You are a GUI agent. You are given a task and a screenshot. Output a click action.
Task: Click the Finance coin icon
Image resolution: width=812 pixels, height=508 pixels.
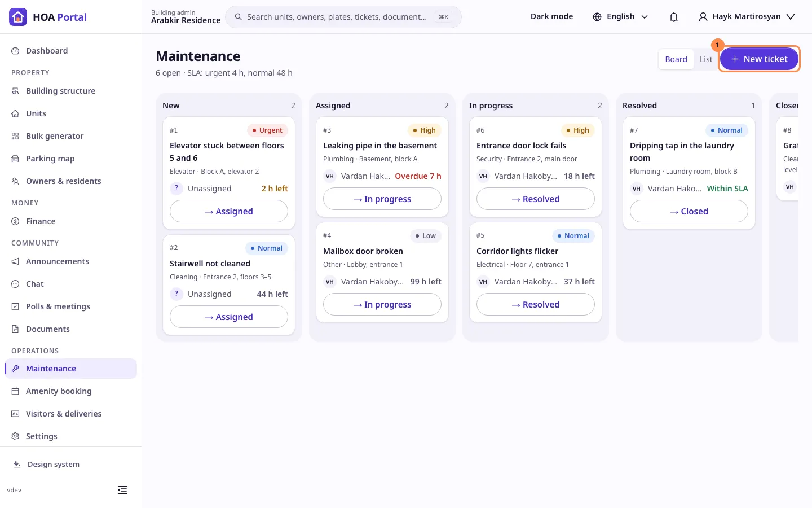coord(15,221)
